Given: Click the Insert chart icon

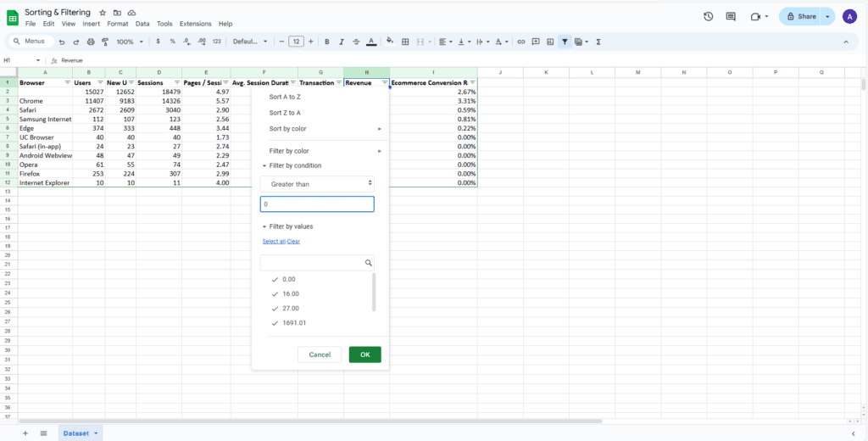Looking at the screenshot, I should [549, 42].
